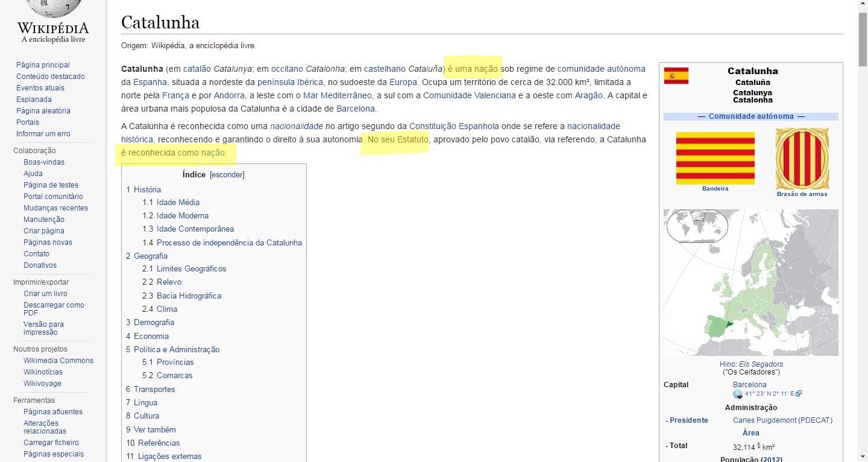This screenshot has width=868, height=462.
Task: Open Wikivoyage link
Action: click(42, 383)
